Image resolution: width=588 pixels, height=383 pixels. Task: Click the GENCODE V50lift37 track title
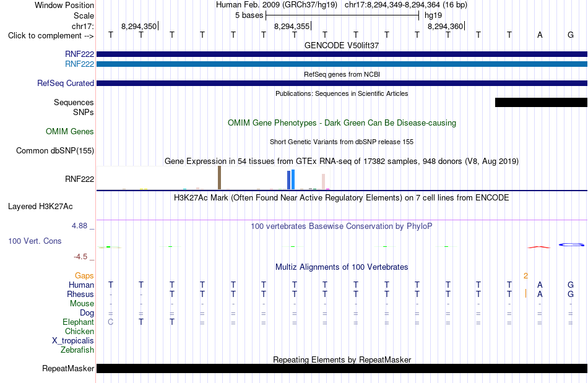pyautogui.click(x=342, y=45)
